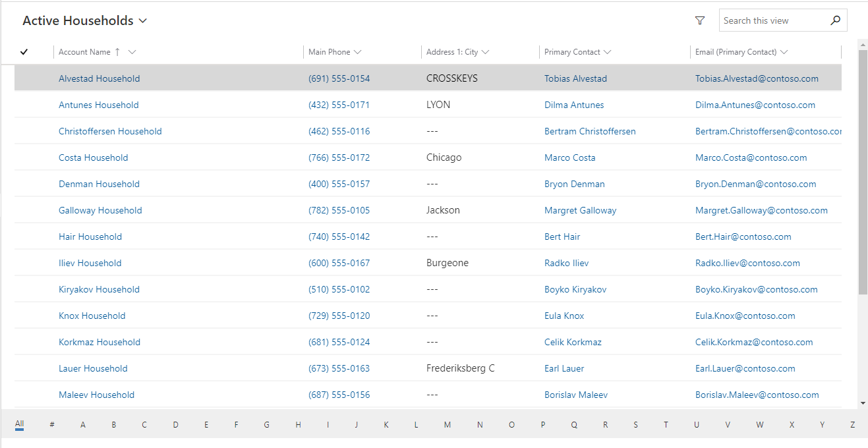Open contact Boyko Kiryakov
Image resolution: width=868 pixels, height=448 pixels.
[575, 289]
